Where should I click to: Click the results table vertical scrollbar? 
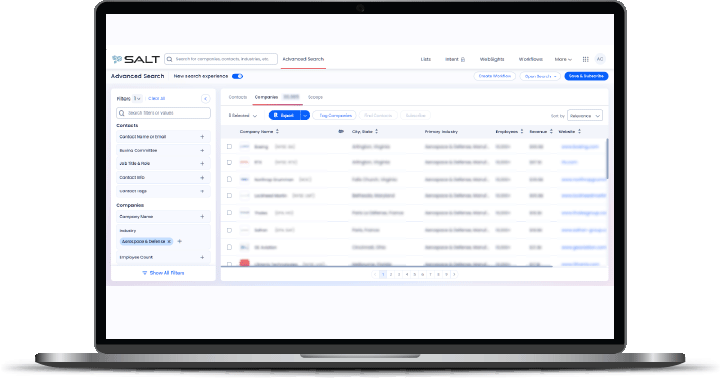[x=607, y=159]
